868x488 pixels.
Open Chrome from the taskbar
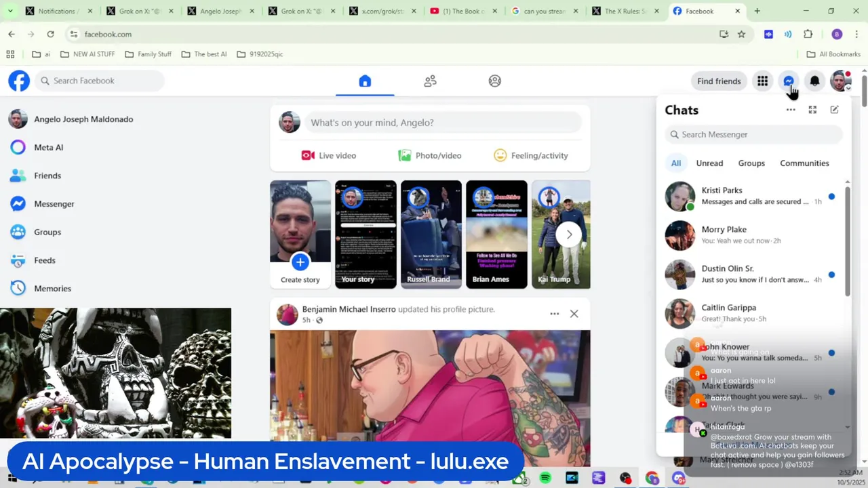click(x=652, y=479)
